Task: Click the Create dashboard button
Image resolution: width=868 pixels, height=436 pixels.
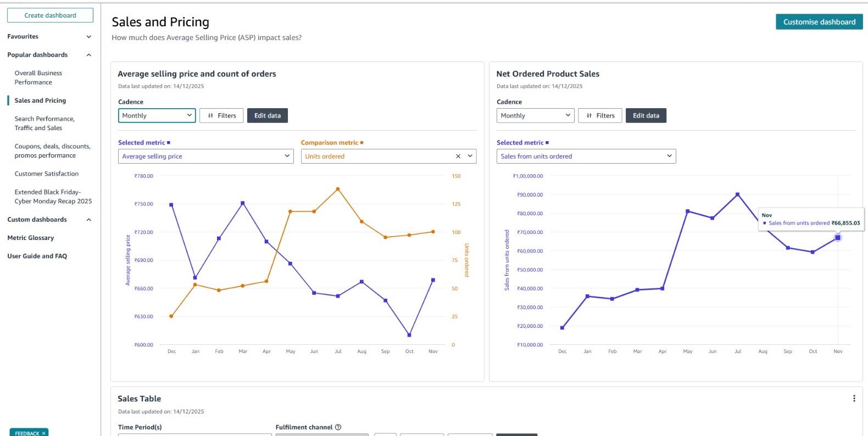Action: click(50, 15)
